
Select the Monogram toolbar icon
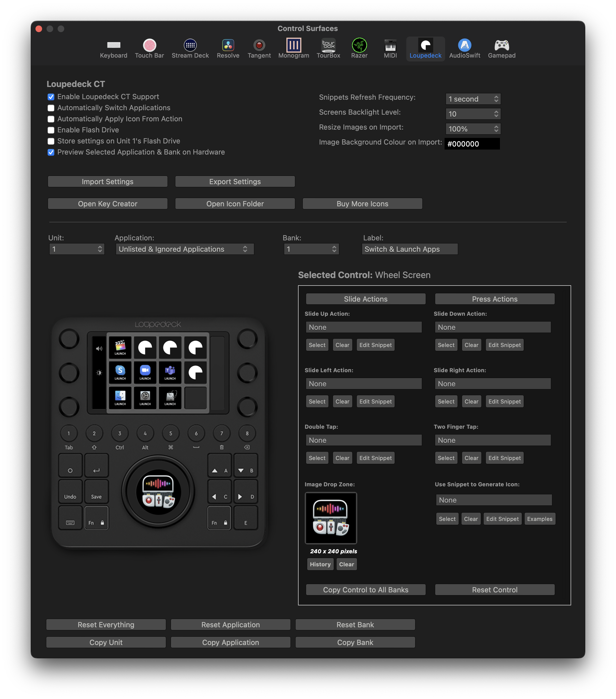(x=294, y=49)
